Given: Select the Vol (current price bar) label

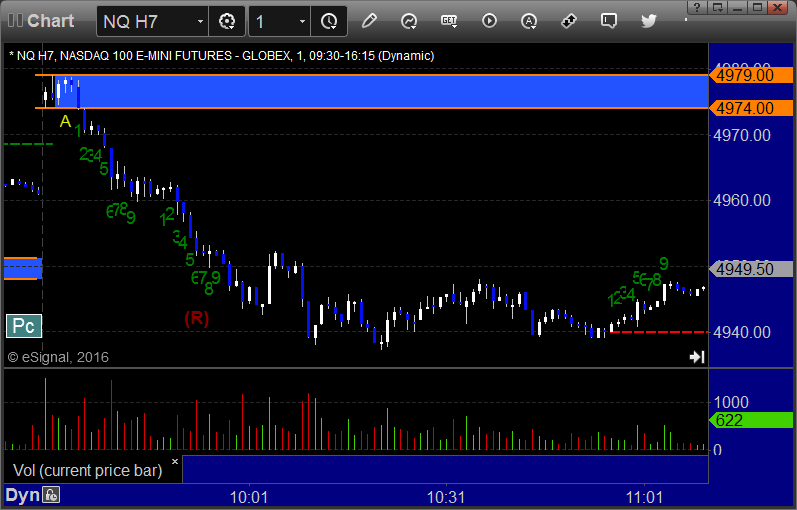Looking at the screenshot, I should pyautogui.click(x=87, y=470).
